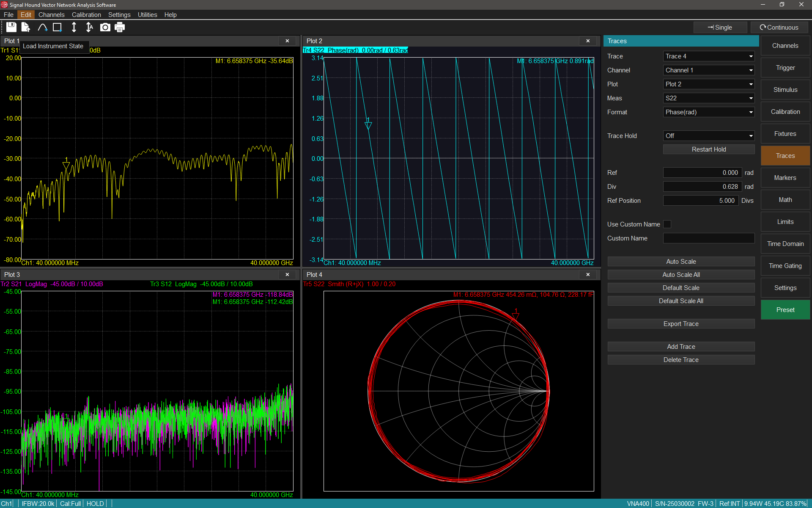
Task: Open the Format dropdown showing Phase(rad)
Action: 708,112
